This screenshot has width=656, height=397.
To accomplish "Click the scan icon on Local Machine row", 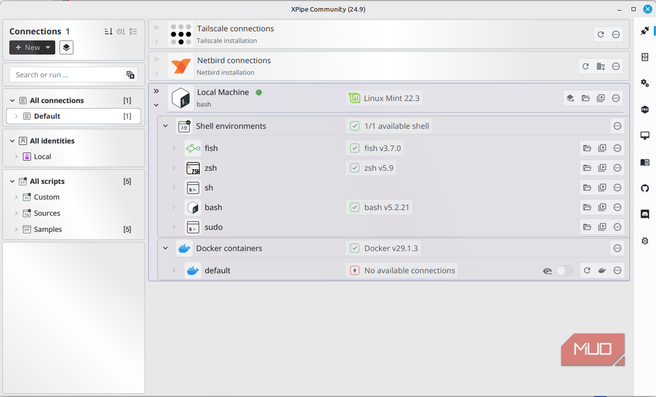I will [x=570, y=98].
